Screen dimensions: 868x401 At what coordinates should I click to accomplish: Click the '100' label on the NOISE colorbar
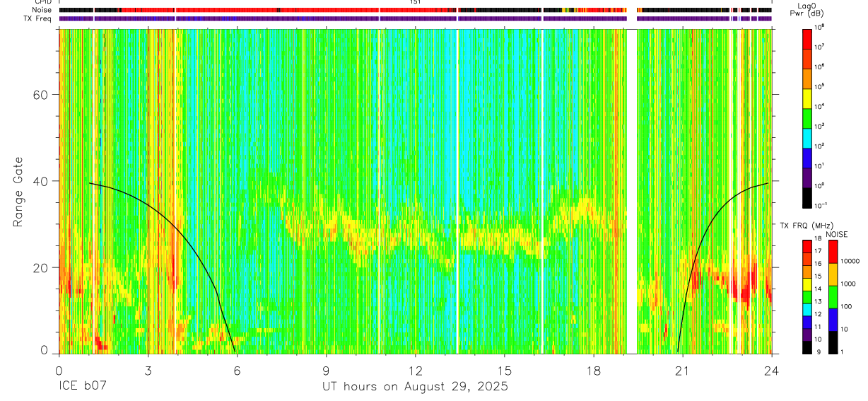click(847, 306)
